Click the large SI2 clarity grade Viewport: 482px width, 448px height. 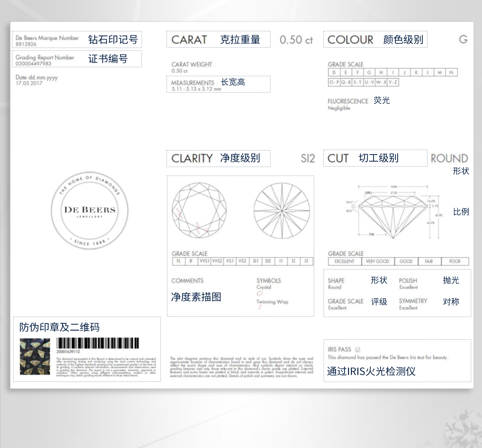(x=307, y=159)
